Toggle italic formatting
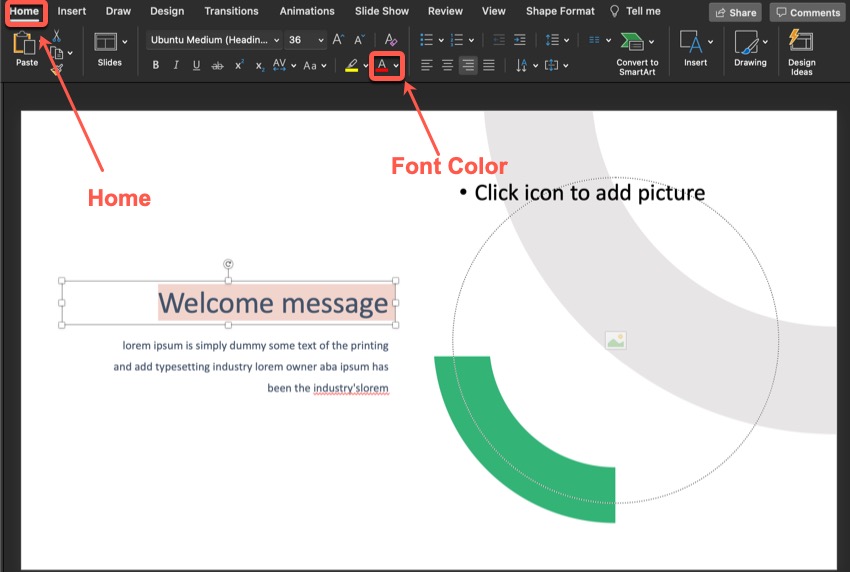Screen dimensions: 850x572 [176, 65]
